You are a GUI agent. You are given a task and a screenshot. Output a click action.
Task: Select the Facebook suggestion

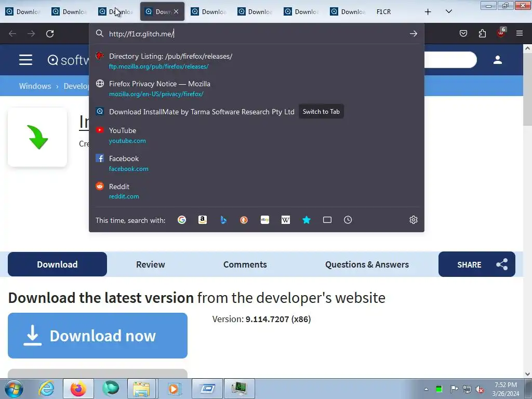(256, 163)
